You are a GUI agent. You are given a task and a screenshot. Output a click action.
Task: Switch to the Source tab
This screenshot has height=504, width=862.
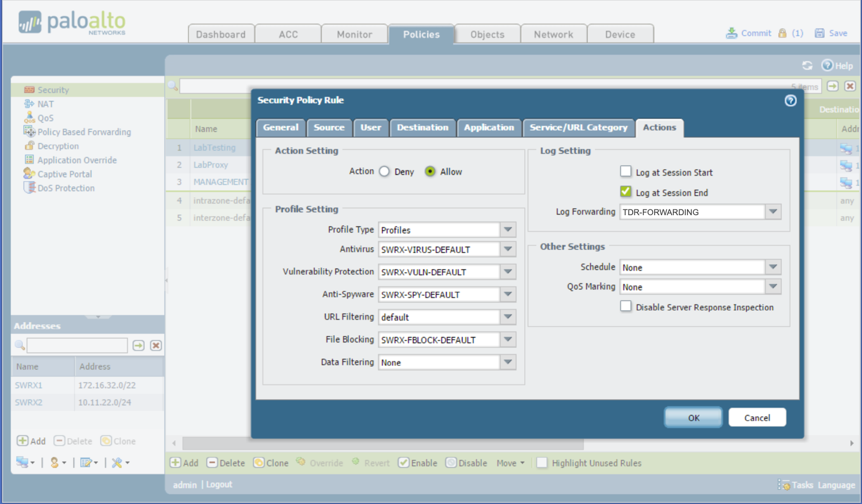(329, 127)
